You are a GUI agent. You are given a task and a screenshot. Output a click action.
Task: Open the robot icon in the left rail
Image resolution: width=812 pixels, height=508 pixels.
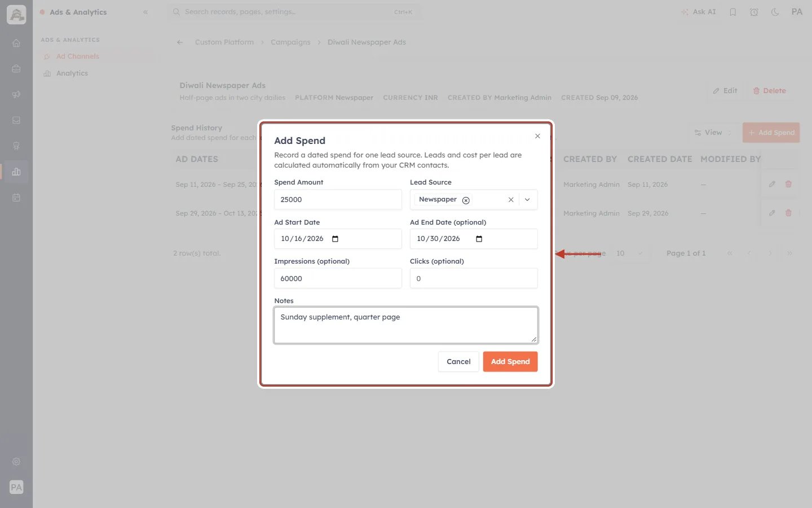tap(16, 146)
